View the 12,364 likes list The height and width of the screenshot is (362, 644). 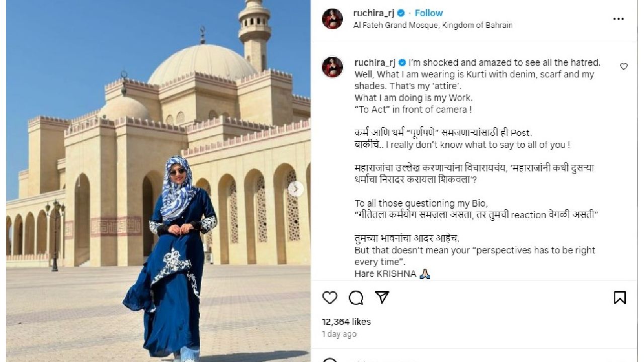tap(346, 322)
